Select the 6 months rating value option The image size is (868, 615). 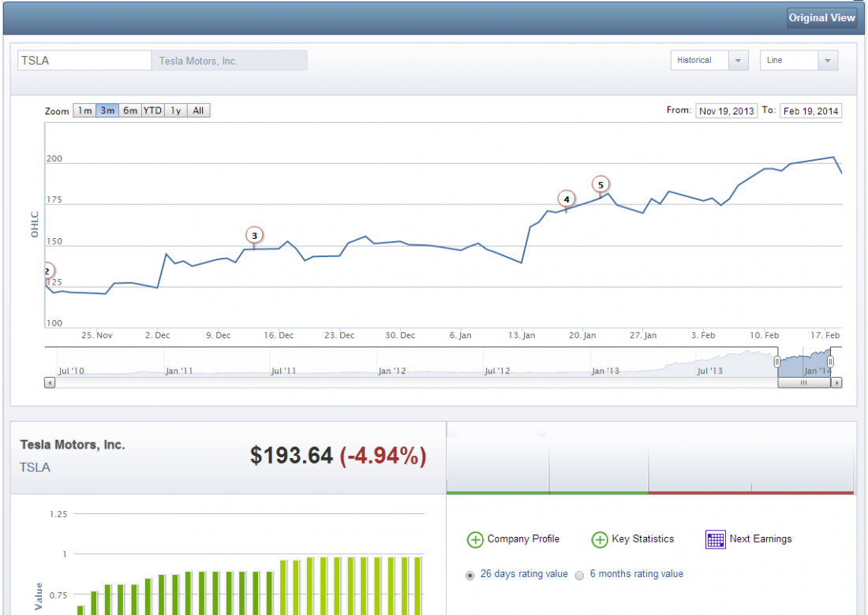[579, 575]
